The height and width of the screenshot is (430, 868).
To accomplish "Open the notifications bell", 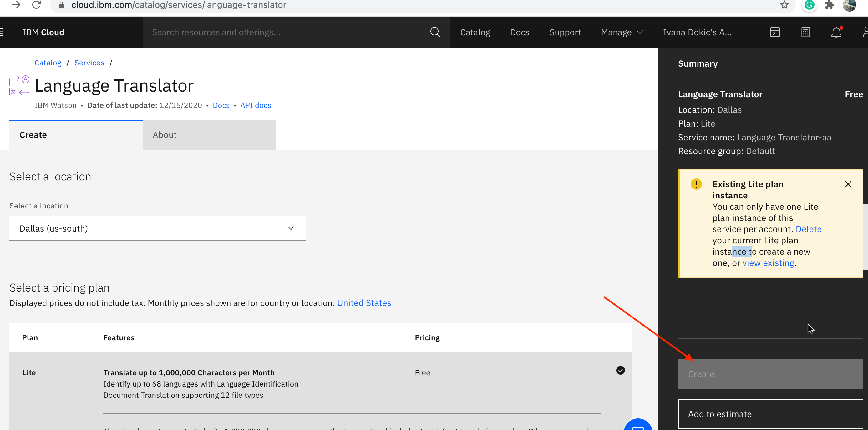I will [836, 32].
